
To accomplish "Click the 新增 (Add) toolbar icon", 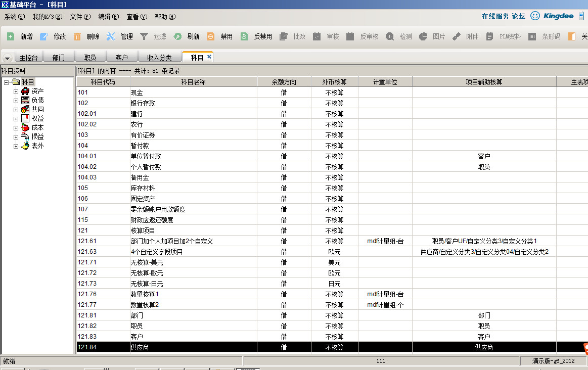I will [x=11, y=36].
